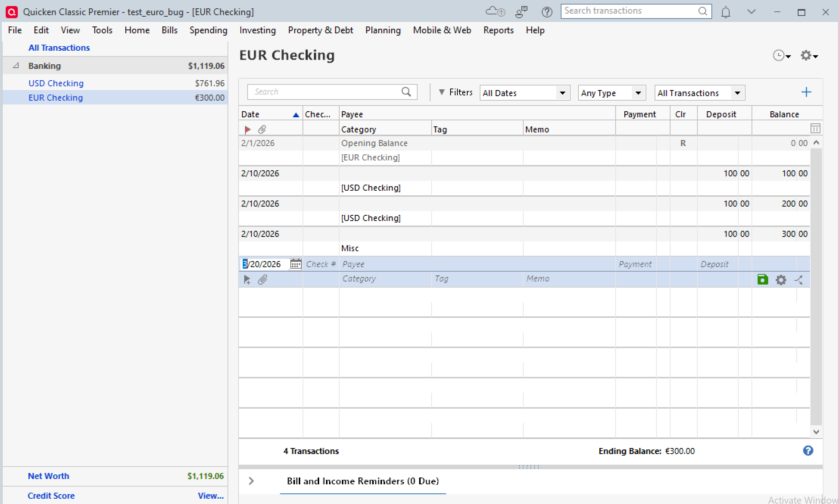The height and width of the screenshot is (504, 839).
Task: Select the USD Checking account
Action: click(56, 83)
